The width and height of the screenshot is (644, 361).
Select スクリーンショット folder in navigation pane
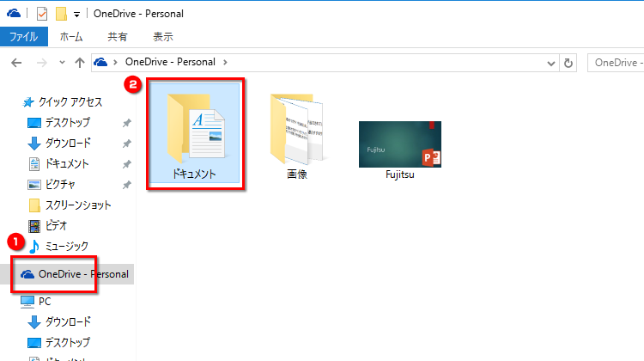[x=78, y=205]
